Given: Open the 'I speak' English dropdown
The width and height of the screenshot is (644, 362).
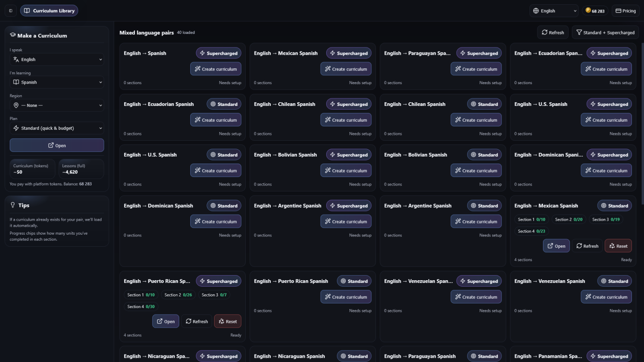Looking at the screenshot, I should [57, 59].
